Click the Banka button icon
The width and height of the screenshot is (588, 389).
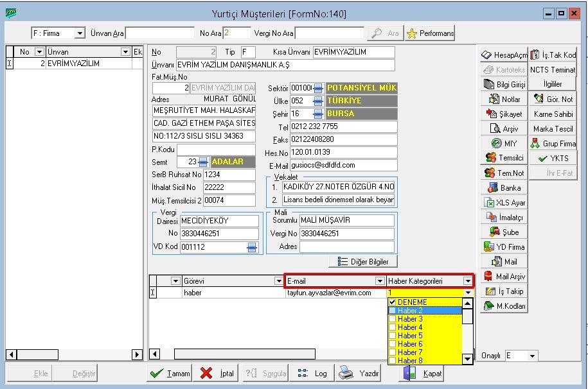coord(494,188)
